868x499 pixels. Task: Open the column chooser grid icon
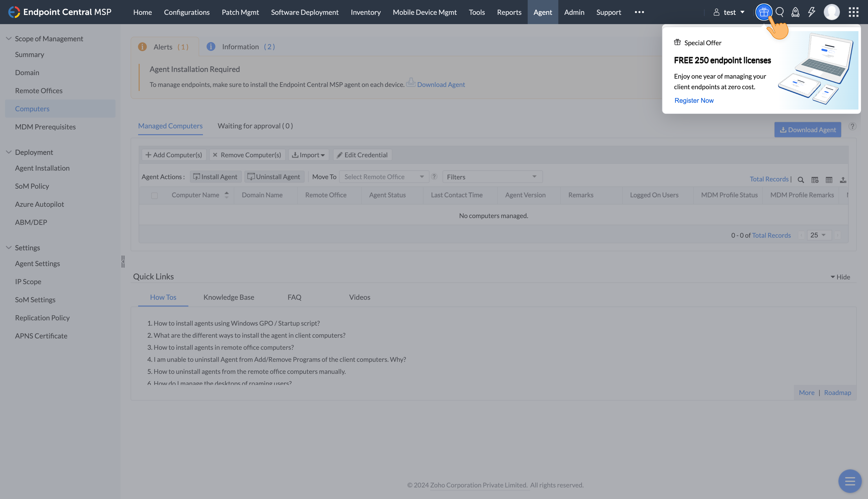[829, 180]
